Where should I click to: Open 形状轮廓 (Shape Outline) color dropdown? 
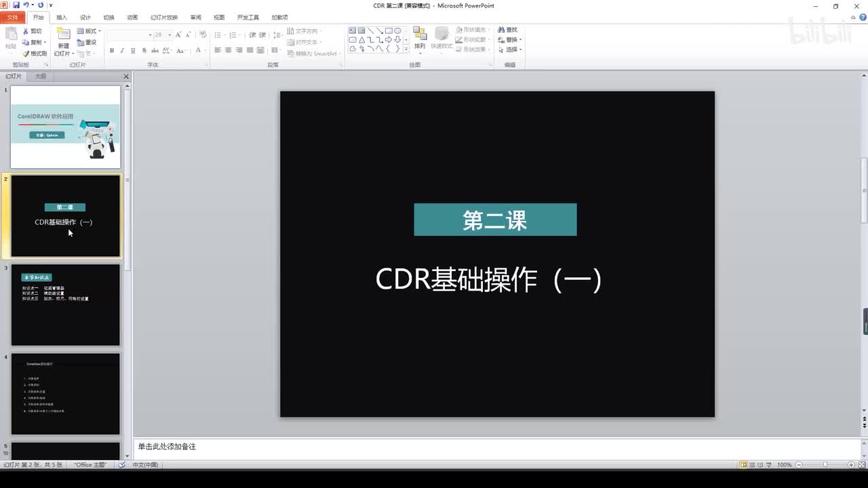click(474, 39)
